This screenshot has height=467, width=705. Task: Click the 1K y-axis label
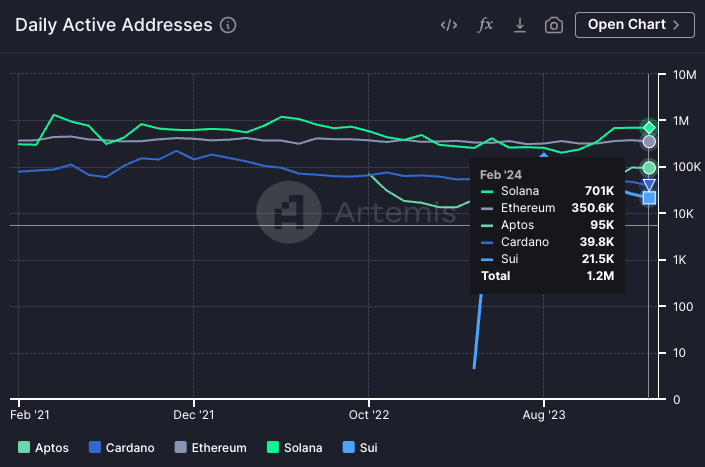click(x=679, y=260)
